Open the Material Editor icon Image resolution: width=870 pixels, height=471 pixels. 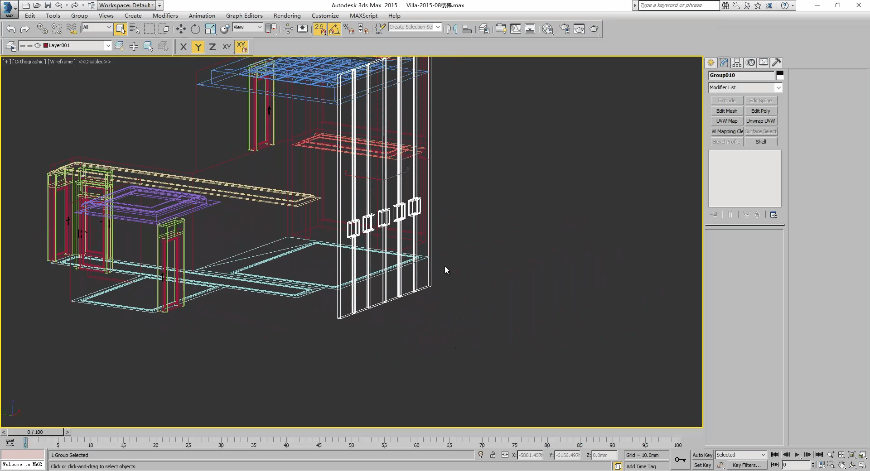pyautogui.click(x=547, y=29)
